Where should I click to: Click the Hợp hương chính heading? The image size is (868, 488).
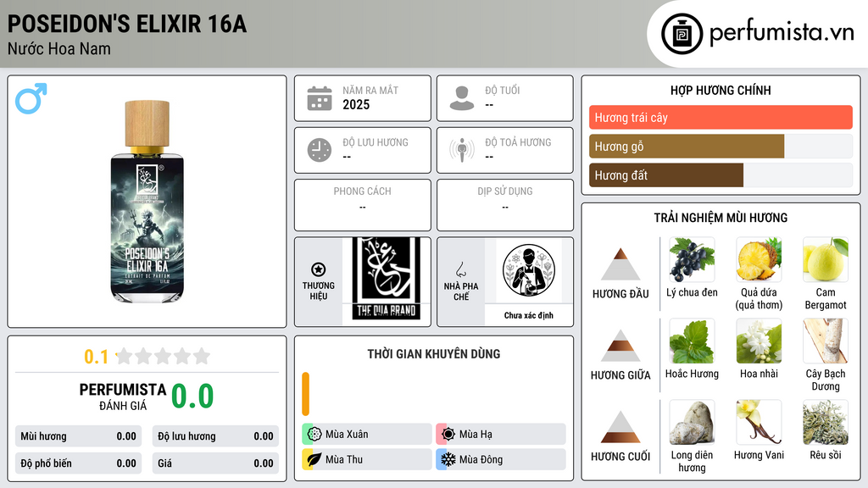(721, 90)
